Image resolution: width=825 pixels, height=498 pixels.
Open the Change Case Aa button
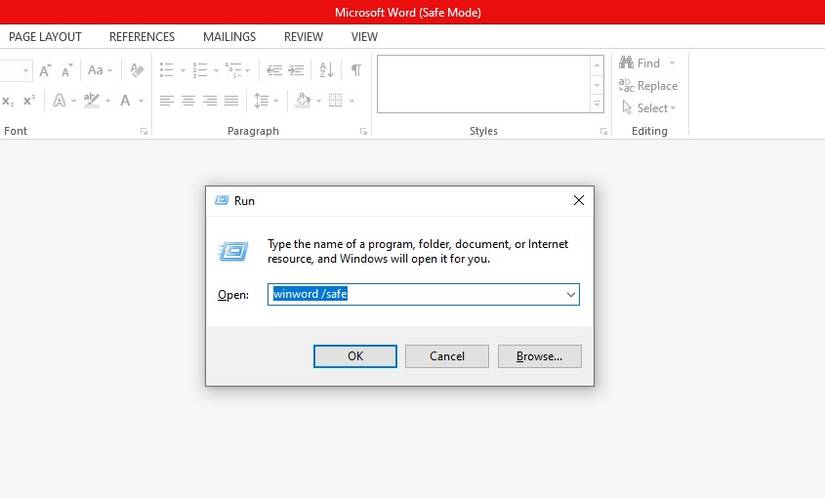[x=99, y=70]
